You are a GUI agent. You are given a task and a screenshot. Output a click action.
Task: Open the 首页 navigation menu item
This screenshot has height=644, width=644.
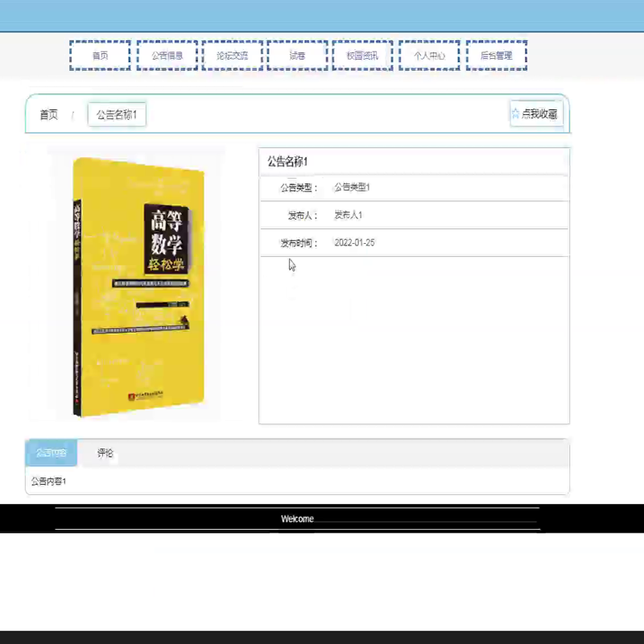(100, 56)
